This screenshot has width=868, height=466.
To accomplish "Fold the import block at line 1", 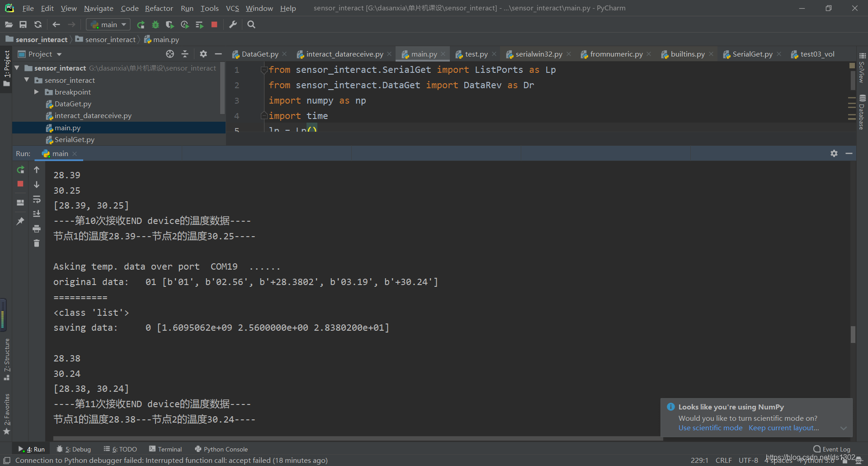I will (x=264, y=70).
